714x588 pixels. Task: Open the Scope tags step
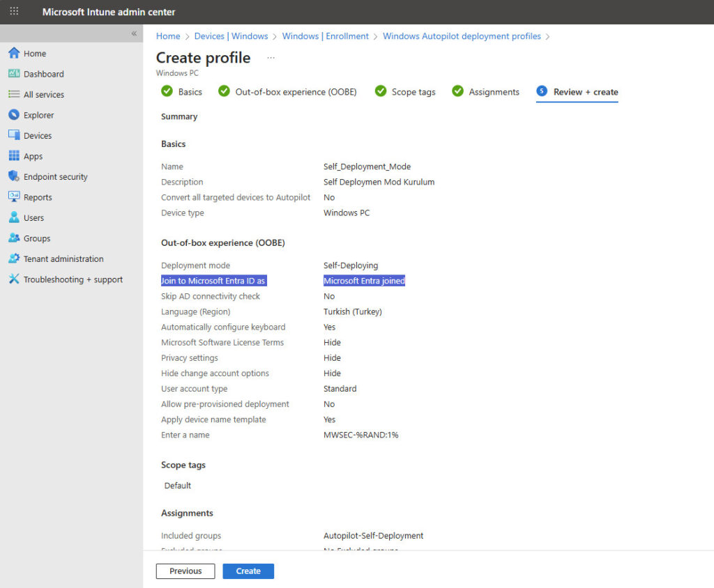(x=405, y=92)
